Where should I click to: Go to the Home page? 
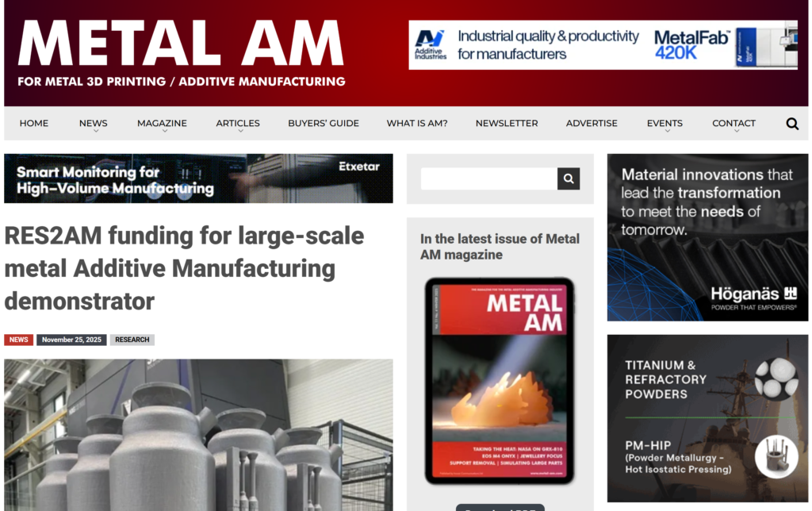34,123
